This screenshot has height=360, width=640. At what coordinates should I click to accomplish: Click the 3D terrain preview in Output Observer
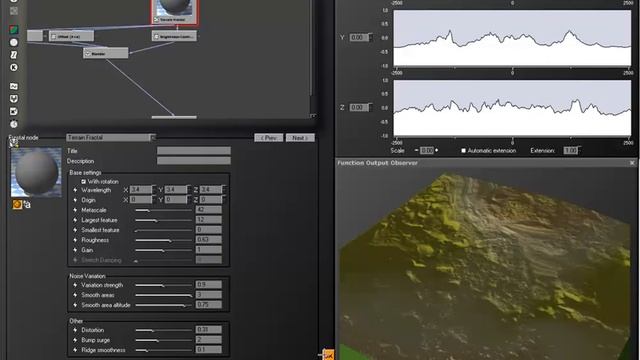click(x=486, y=264)
